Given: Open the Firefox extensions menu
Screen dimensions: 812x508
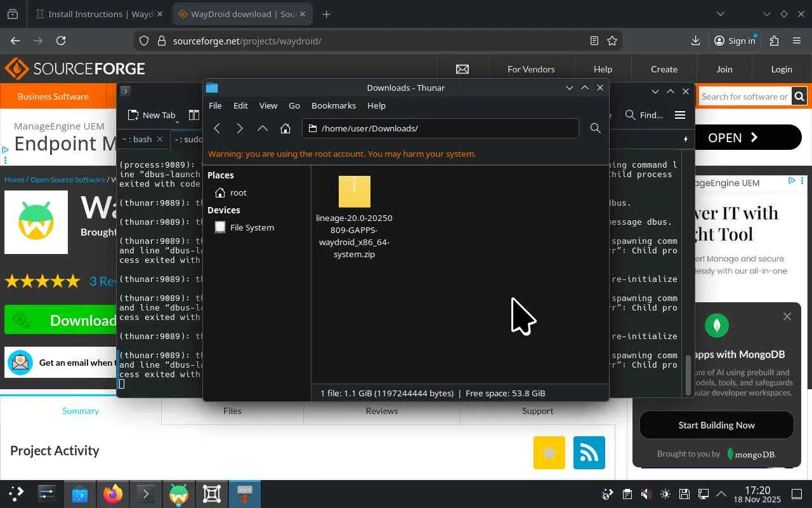Looking at the screenshot, I should (774, 41).
